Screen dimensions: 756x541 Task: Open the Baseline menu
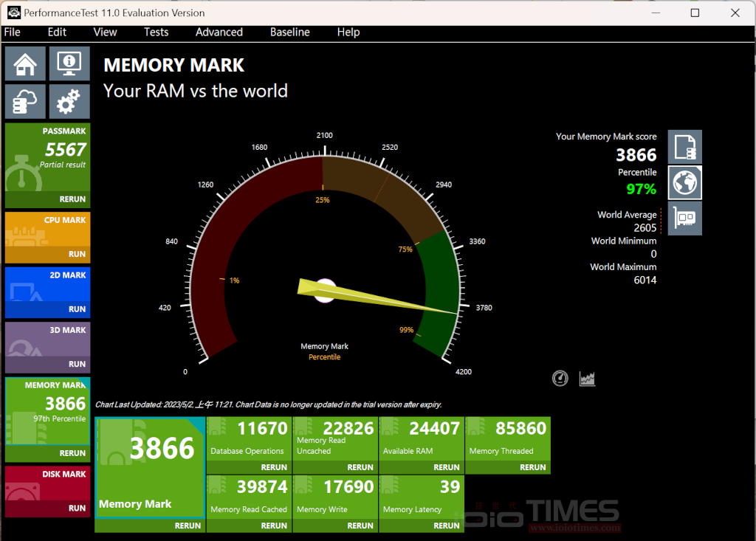(289, 32)
